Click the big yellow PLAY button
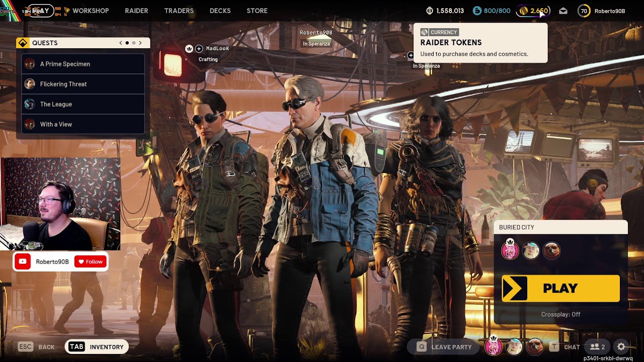The width and height of the screenshot is (644, 362). (560, 288)
